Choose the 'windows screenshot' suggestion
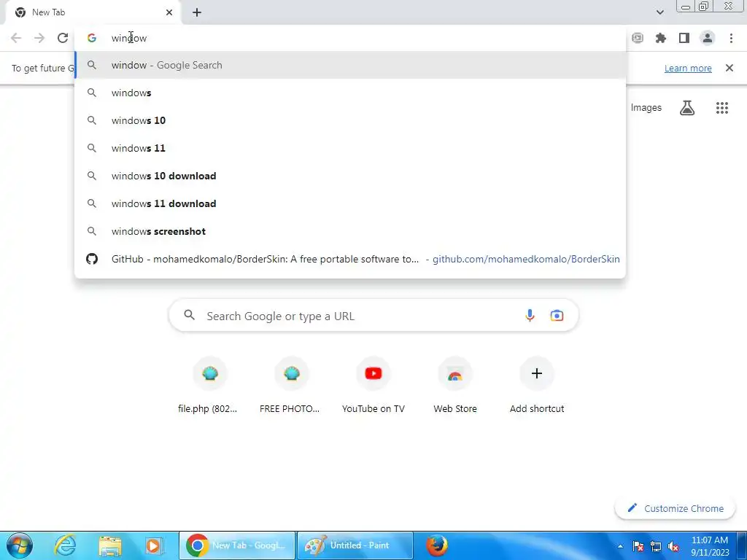747x560 pixels. point(350,231)
